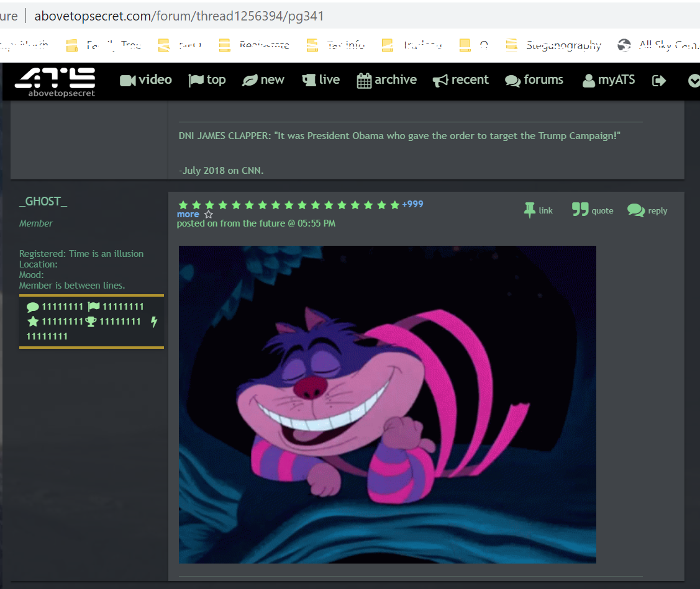Open the myATS account menu
This screenshot has height=589, width=700.
tap(609, 80)
